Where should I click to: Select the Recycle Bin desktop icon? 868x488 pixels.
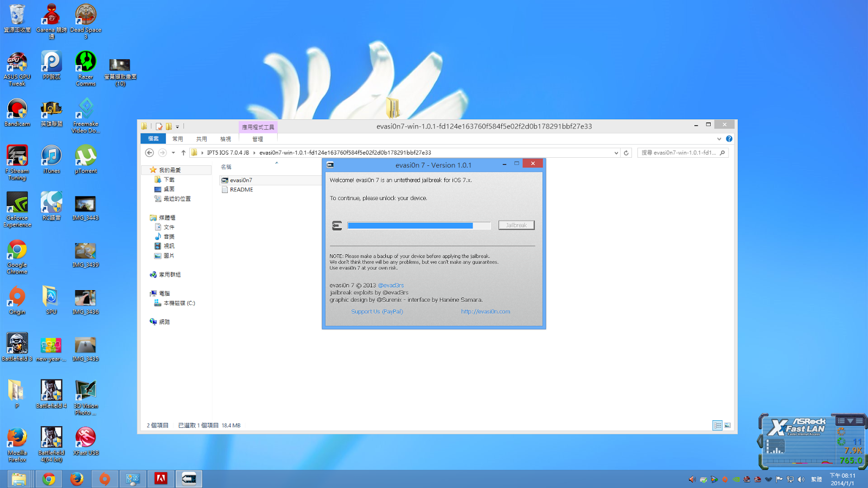coord(17,19)
